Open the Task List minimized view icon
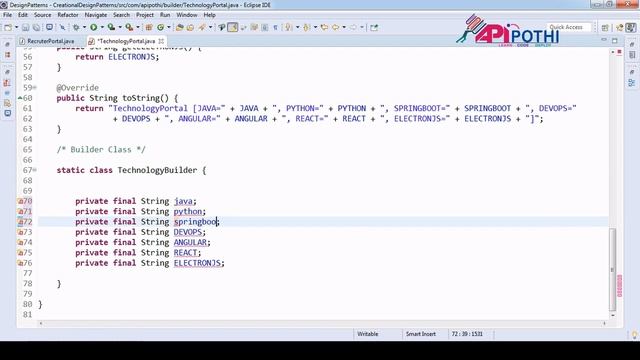 point(632,55)
